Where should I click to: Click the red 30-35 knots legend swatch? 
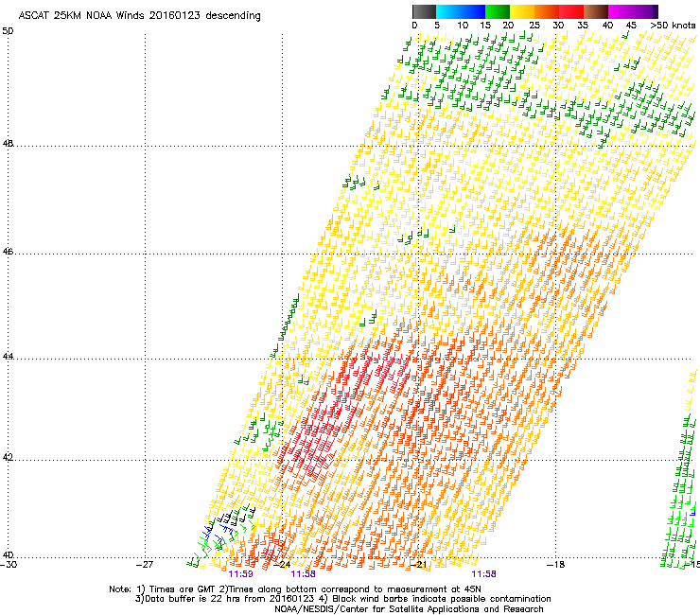pyautogui.click(x=571, y=11)
